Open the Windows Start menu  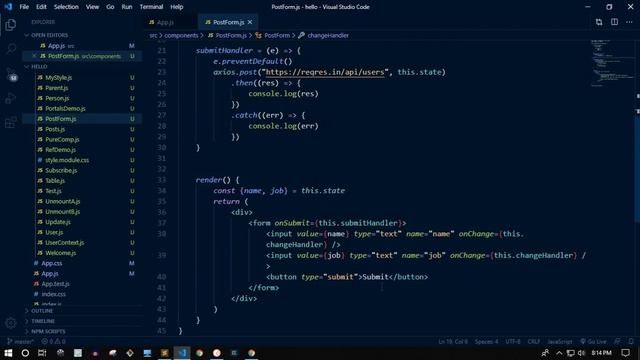[8, 353]
